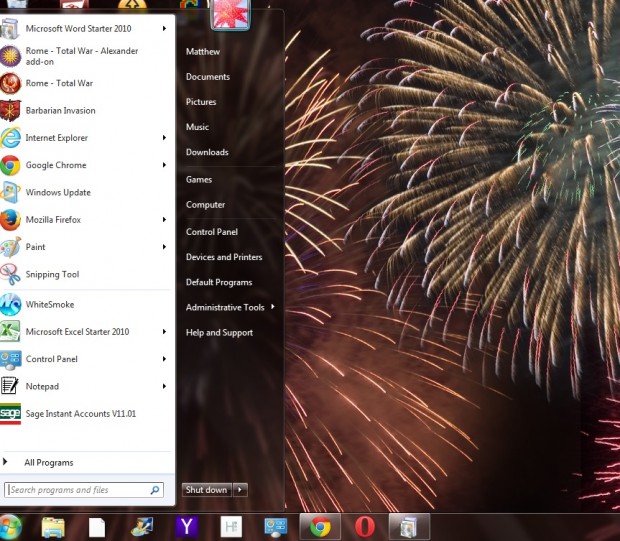Open Computer from the right pane
The height and width of the screenshot is (541, 620).
206,205
